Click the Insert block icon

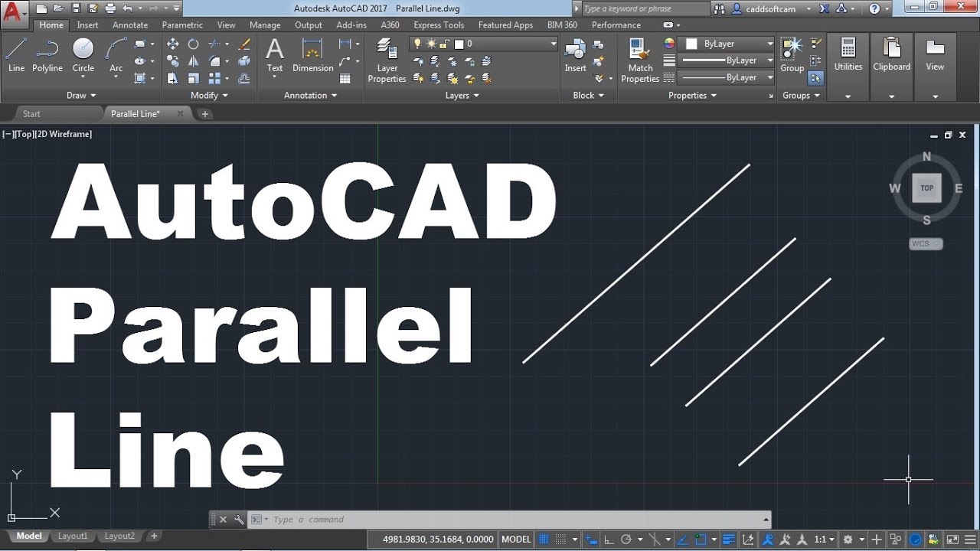pos(575,55)
